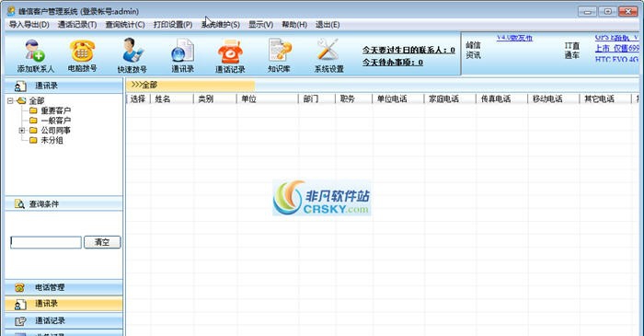This screenshot has height=336, width=644.
Task: Click the 退出(E) menu item
Action: (x=328, y=25)
